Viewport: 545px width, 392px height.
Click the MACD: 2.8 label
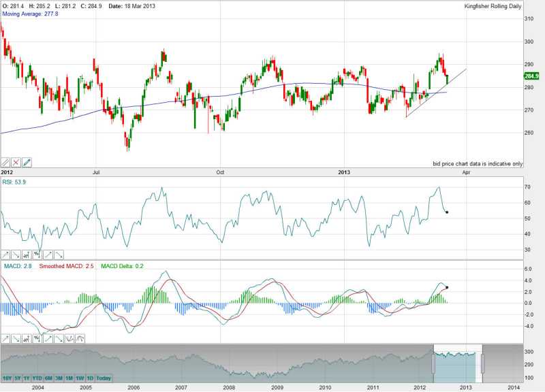point(18,266)
